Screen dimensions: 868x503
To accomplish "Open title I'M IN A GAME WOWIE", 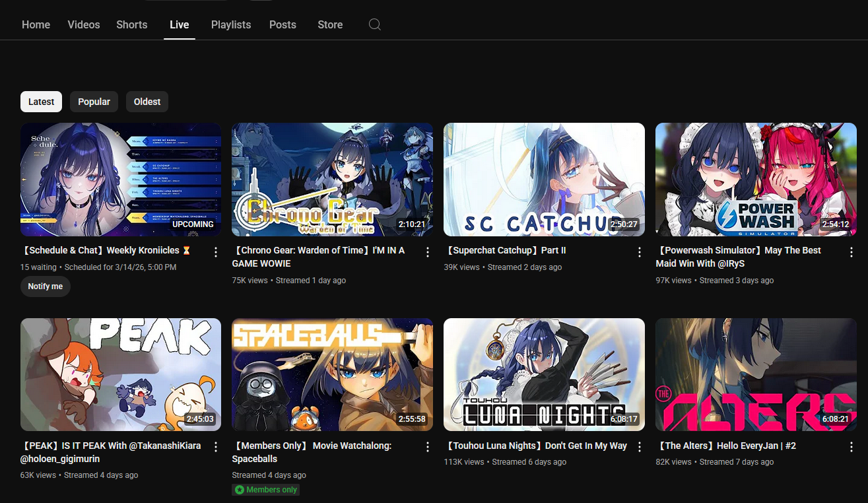I will tap(318, 257).
